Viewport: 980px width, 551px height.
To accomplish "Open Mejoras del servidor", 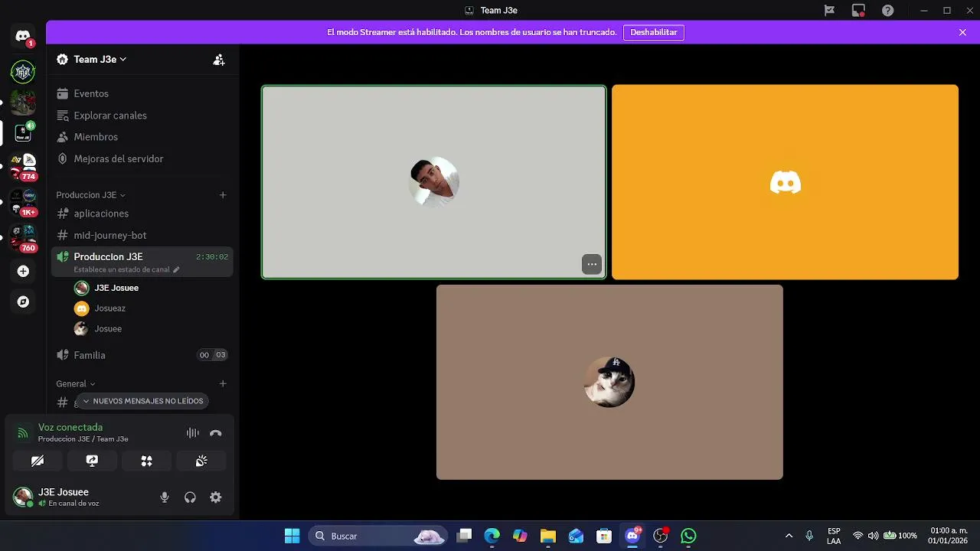I will [142, 159].
